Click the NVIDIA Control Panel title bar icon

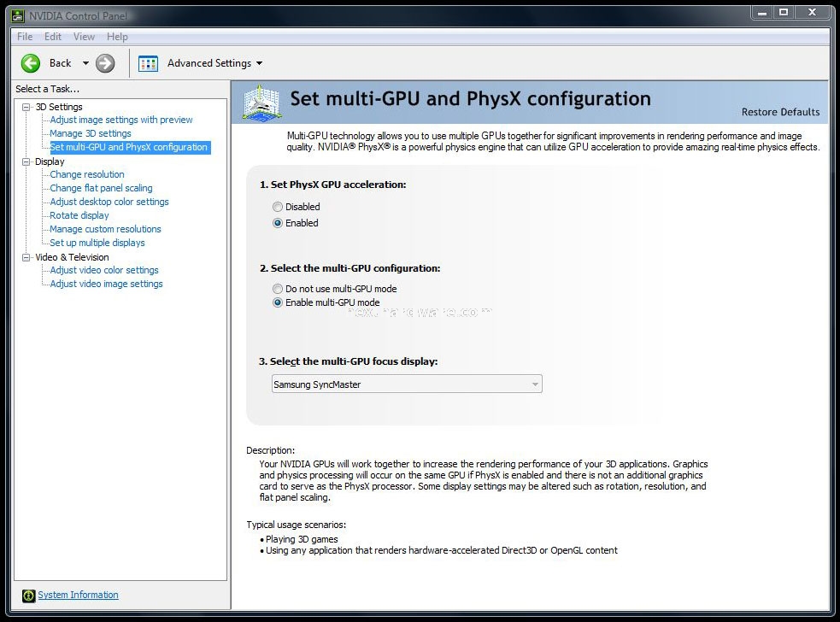tap(18, 15)
